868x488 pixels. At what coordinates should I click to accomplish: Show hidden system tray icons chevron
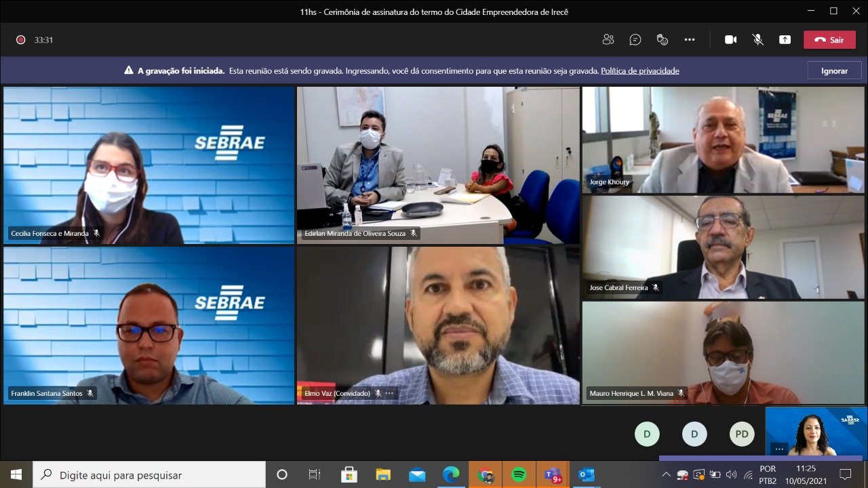(x=666, y=474)
